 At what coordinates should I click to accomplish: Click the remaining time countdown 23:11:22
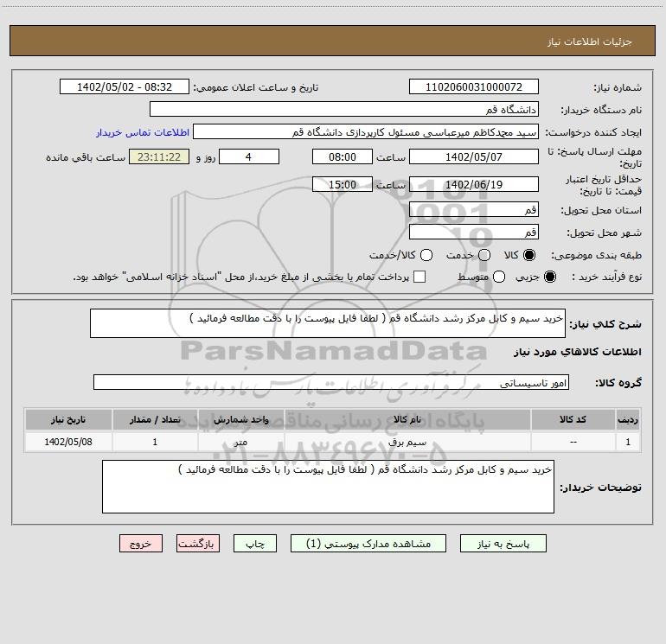(159, 156)
